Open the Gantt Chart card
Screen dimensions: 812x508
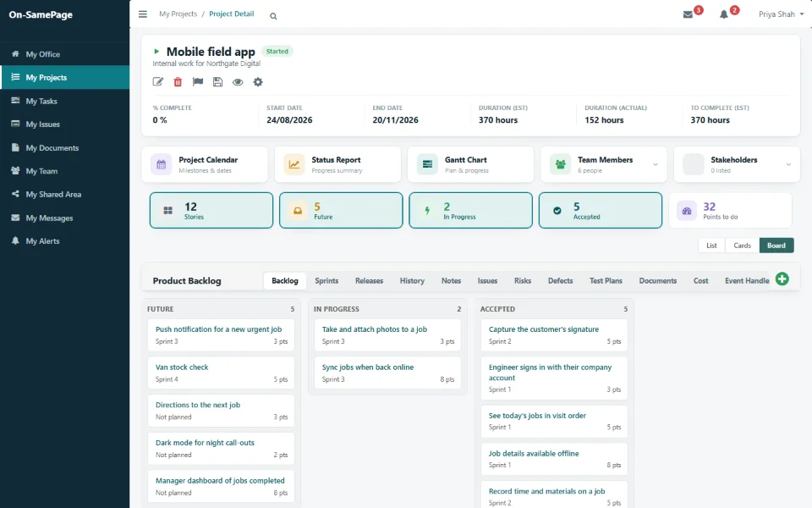471,164
